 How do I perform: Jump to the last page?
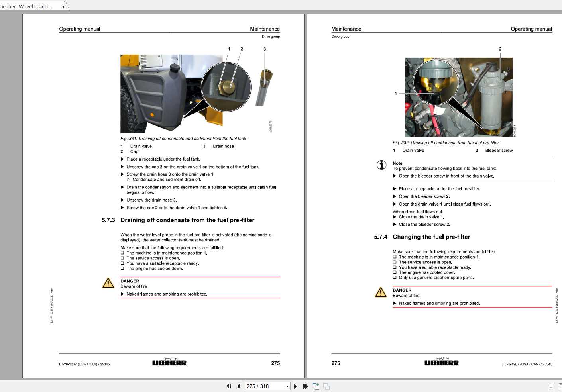305,386
